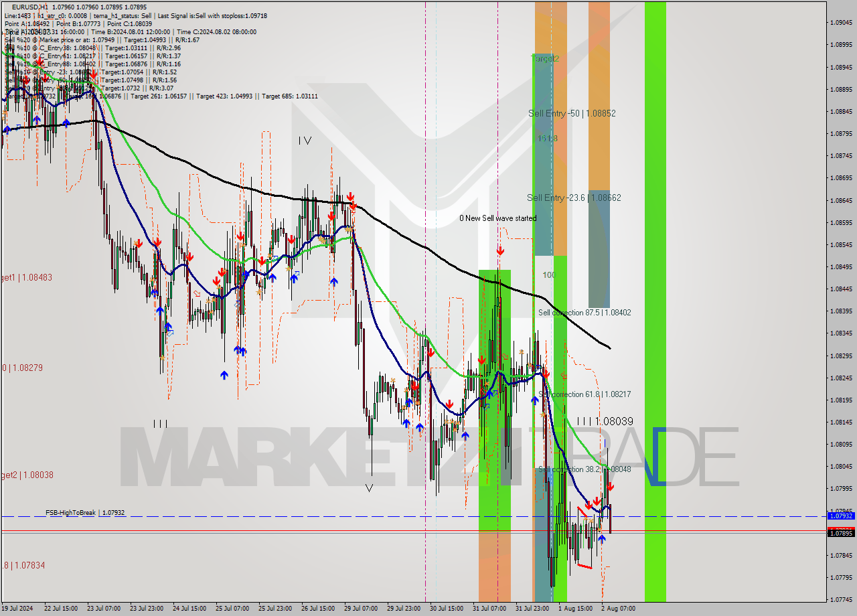Click the 1.08345 price axis value
The width and height of the screenshot is (857, 616).
[841, 333]
